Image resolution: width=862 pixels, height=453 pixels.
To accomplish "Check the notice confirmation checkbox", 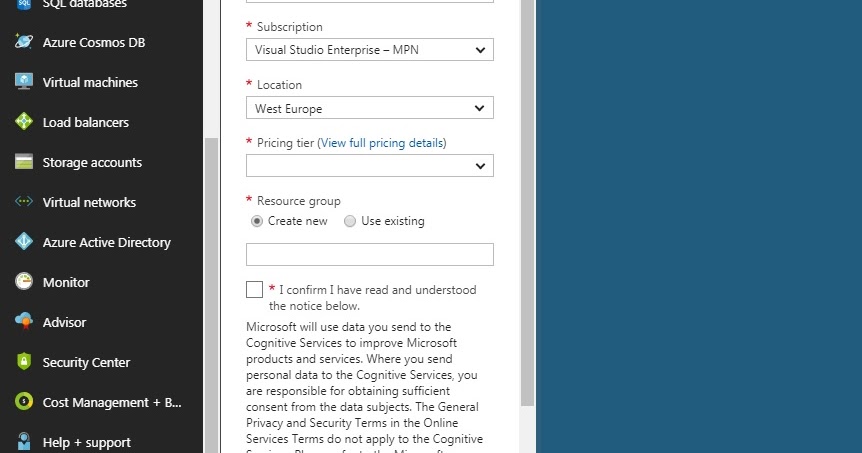I will coord(254,290).
